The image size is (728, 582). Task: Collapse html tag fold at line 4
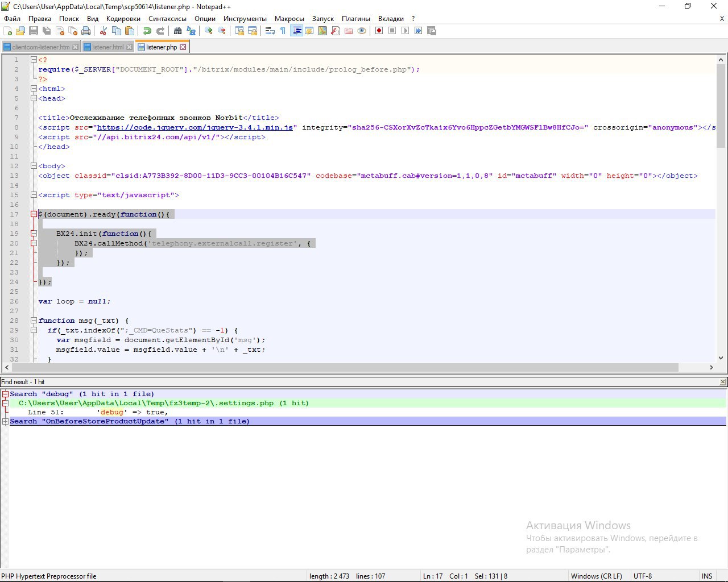click(x=34, y=89)
